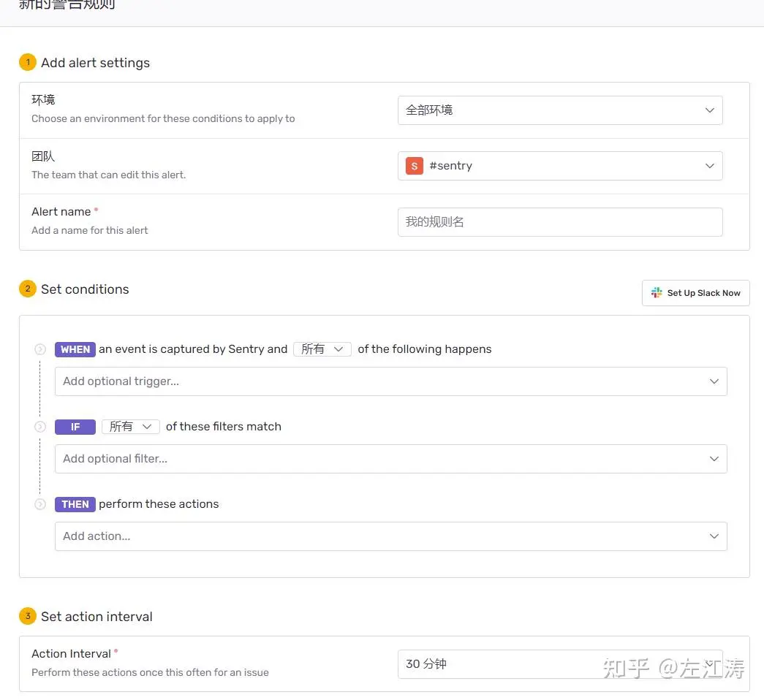764x700 pixels.
Task: Click the circle icon beside WHEN
Action: click(40, 349)
